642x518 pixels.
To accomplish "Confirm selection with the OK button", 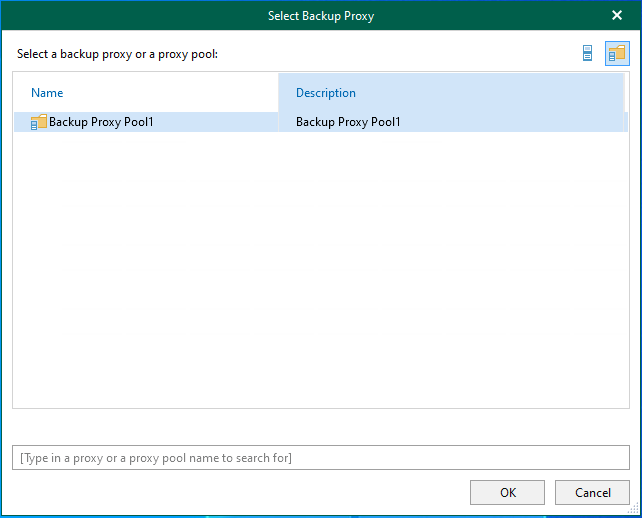I will 507,492.
